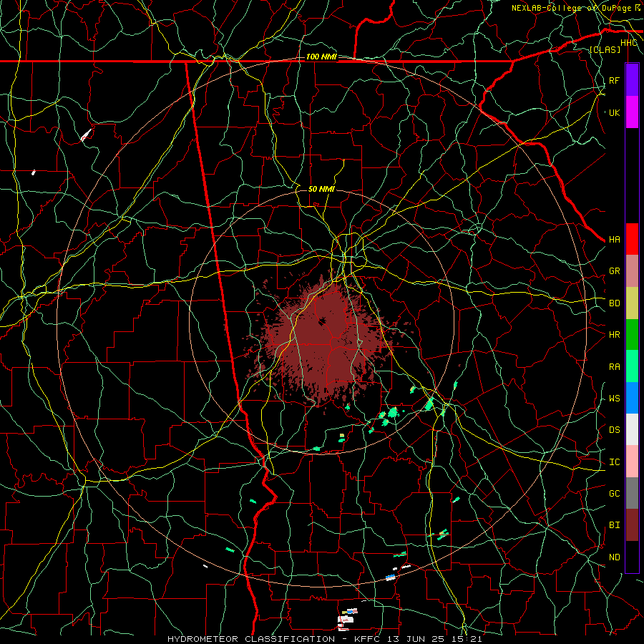This screenshot has height=644, width=644.
Task: Click the magenta UK legend color swatch
Action: [632, 112]
